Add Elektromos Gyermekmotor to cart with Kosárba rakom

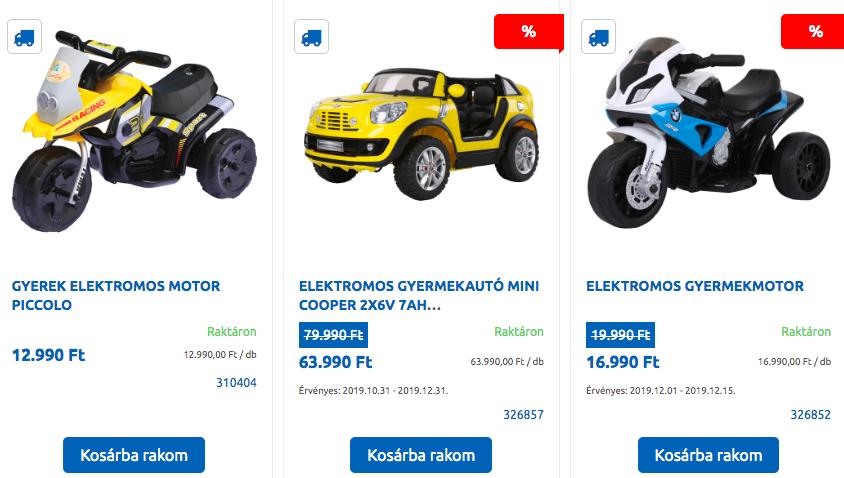708,455
